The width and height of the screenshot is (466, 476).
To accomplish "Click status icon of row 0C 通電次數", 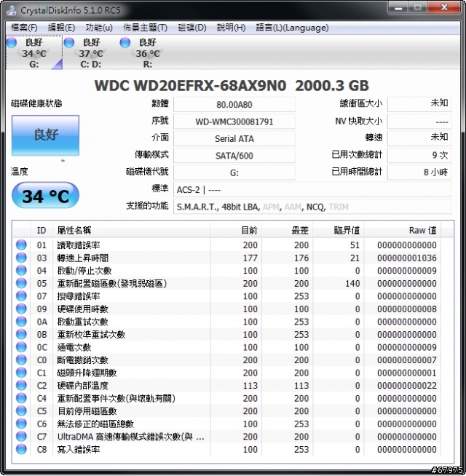I will coord(21,346).
